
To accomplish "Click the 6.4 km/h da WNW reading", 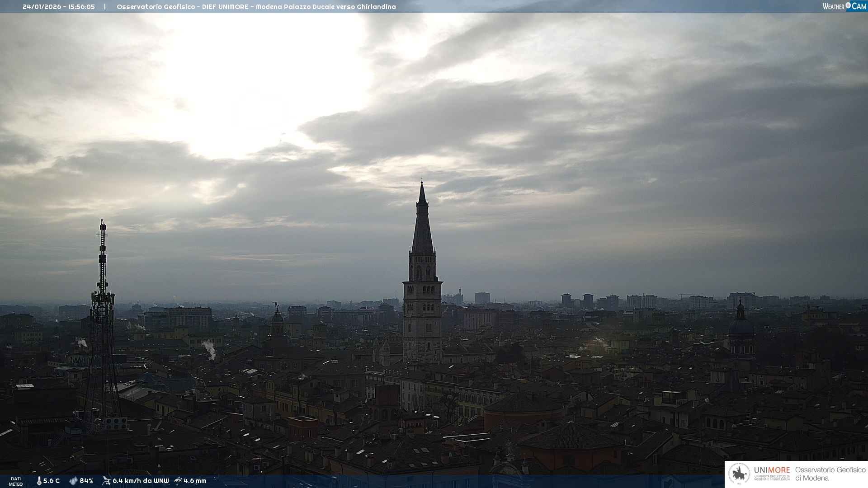I will pyautogui.click(x=141, y=481).
